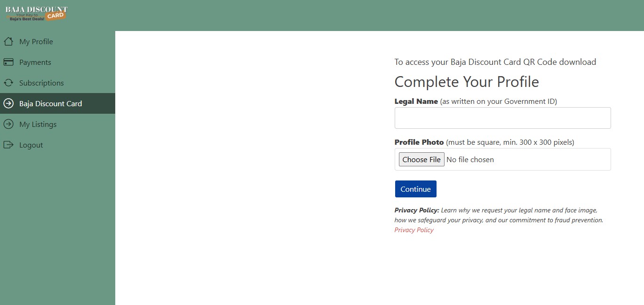This screenshot has width=644, height=305.
Task: Open My Profile in the sidebar
Action: click(x=57, y=41)
